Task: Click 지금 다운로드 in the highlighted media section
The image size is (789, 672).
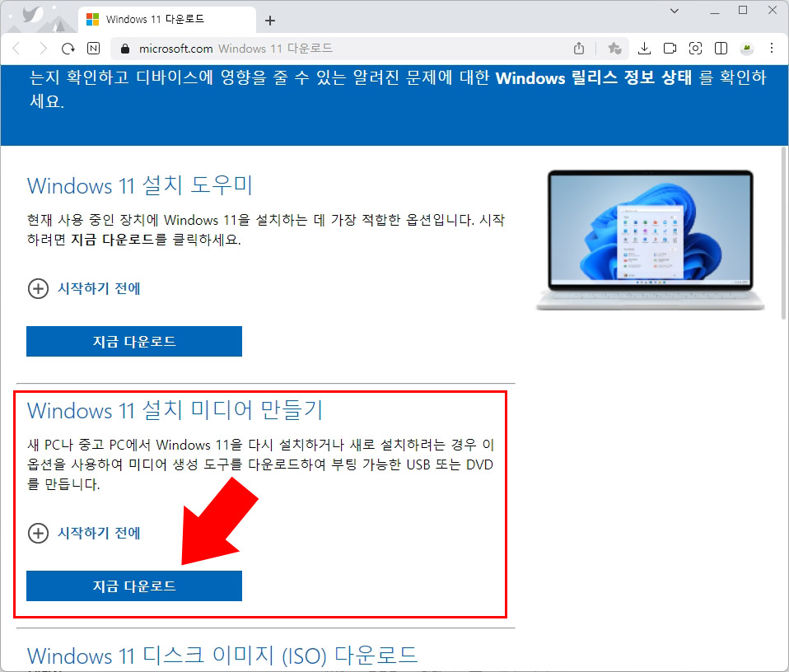Action: tap(133, 586)
